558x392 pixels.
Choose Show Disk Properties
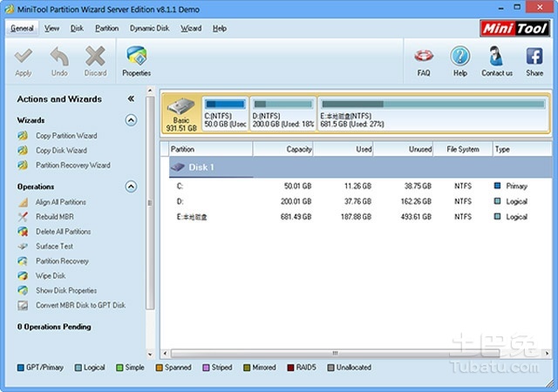pos(66,291)
